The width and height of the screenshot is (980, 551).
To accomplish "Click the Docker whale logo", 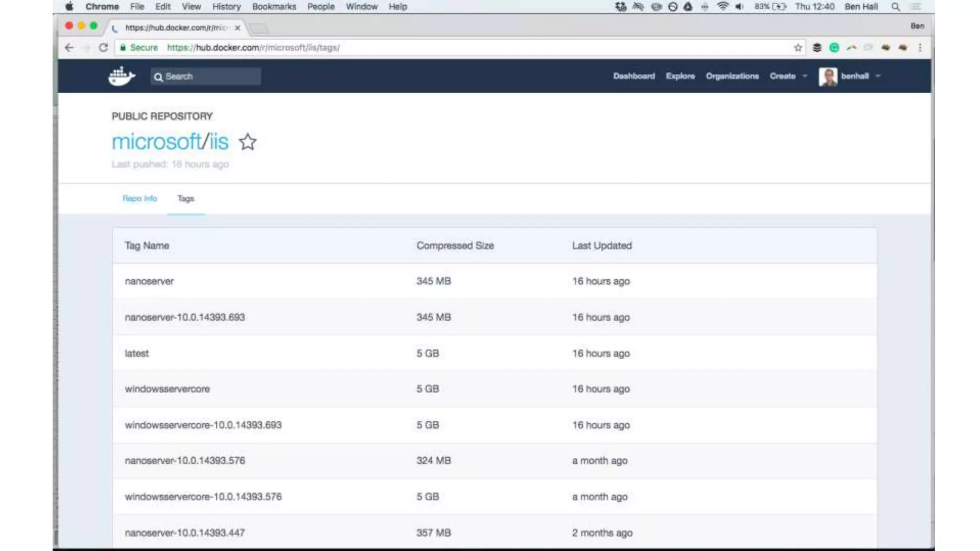I will click(122, 76).
